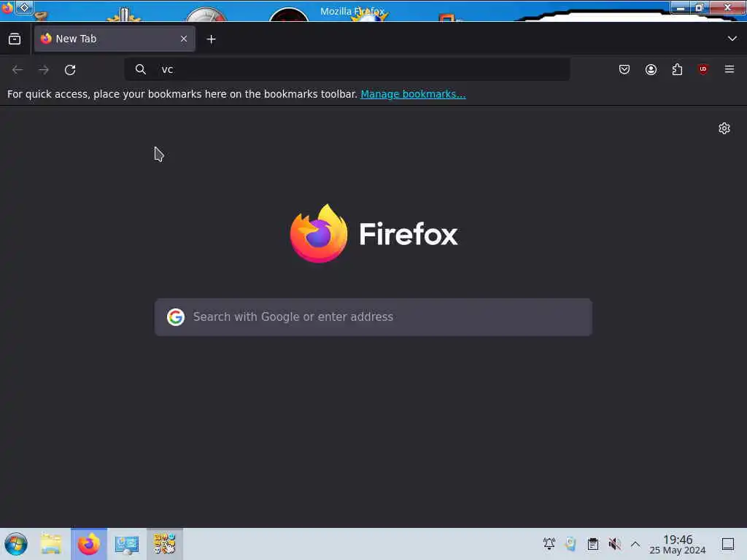Focus the address bar containing 'vc'
The height and width of the screenshot is (560, 747).
[347, 69]
